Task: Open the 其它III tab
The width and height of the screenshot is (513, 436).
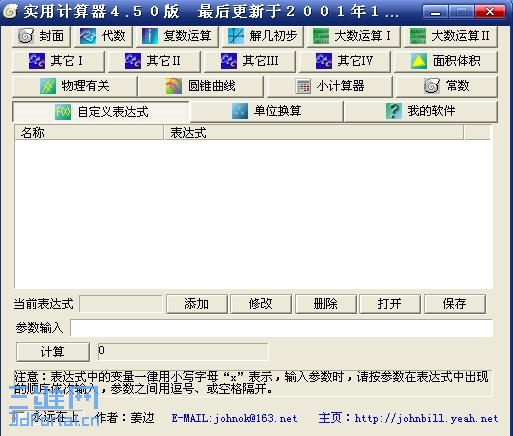Action: pyautogui.click(x=250, y=61)
